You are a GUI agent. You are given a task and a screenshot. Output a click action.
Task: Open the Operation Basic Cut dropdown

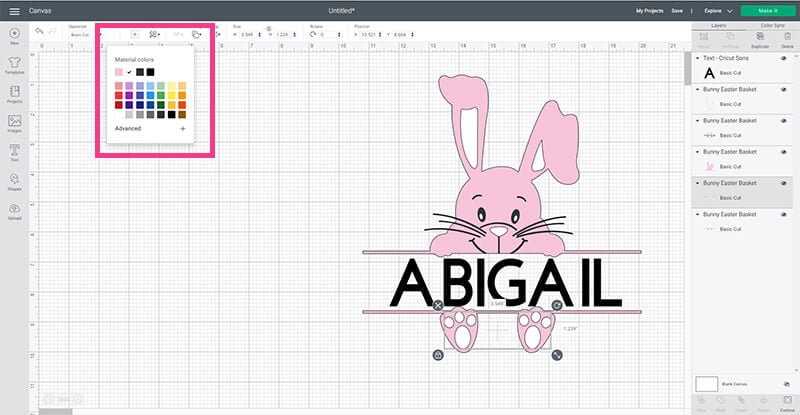(83, 35)
